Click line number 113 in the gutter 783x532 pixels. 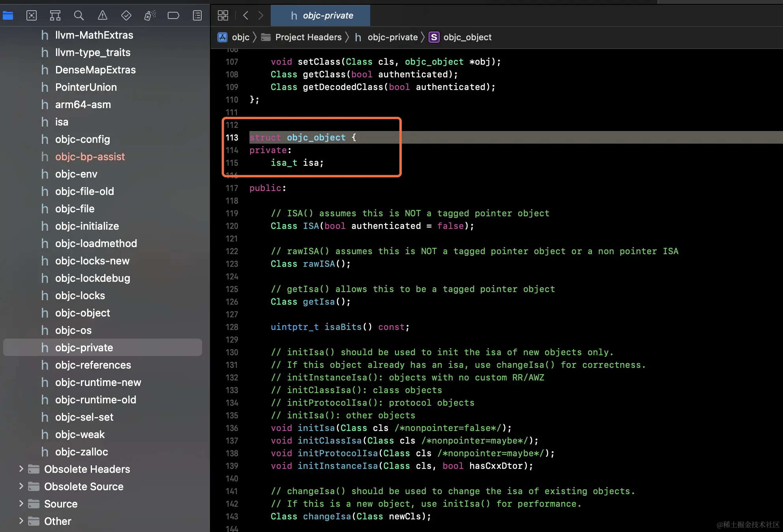(232, 138)
